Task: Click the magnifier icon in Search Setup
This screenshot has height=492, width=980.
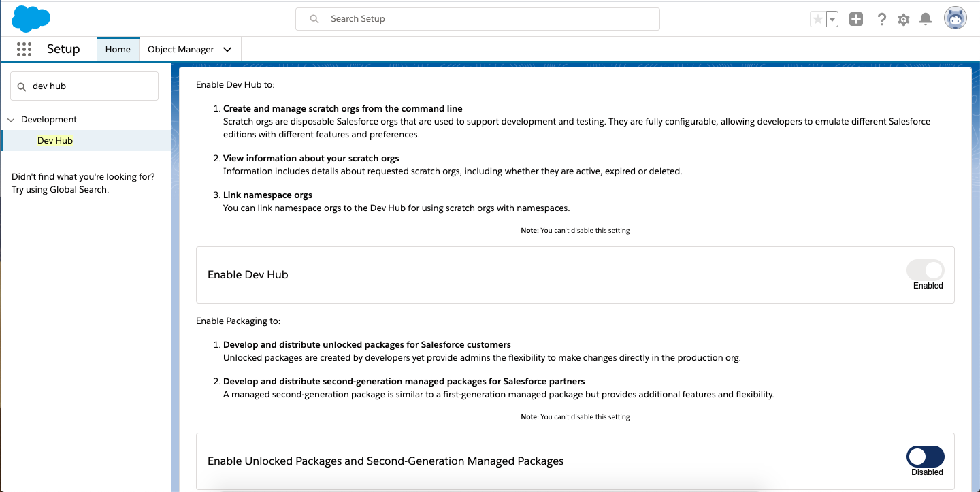Action: coord(314,19)
